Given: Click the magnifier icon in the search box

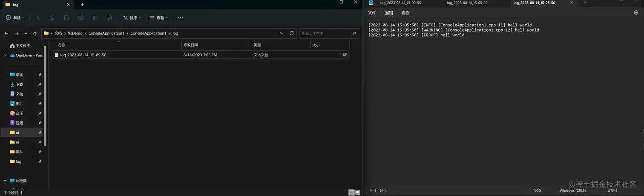Looking at the screenshot, I should point(354,33).
